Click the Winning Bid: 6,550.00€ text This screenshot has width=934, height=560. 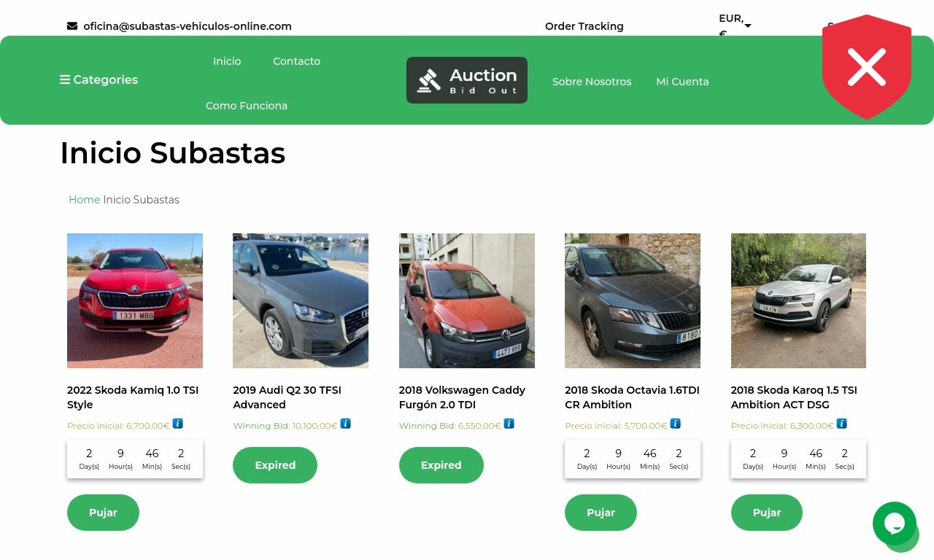(x=450, y=426)
